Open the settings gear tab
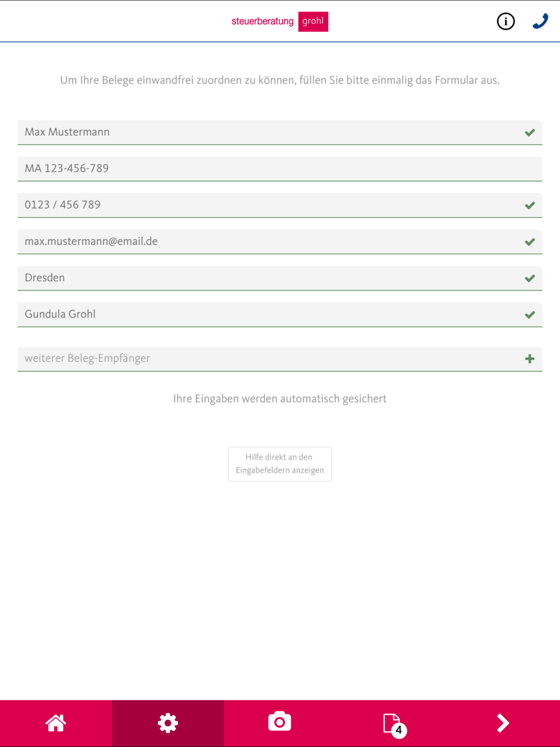This screenshot has height=747, width=560. (168, 723)
